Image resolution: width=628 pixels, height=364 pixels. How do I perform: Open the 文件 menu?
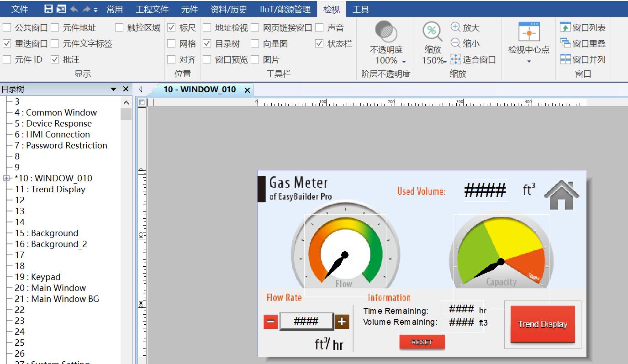(19, 9)
